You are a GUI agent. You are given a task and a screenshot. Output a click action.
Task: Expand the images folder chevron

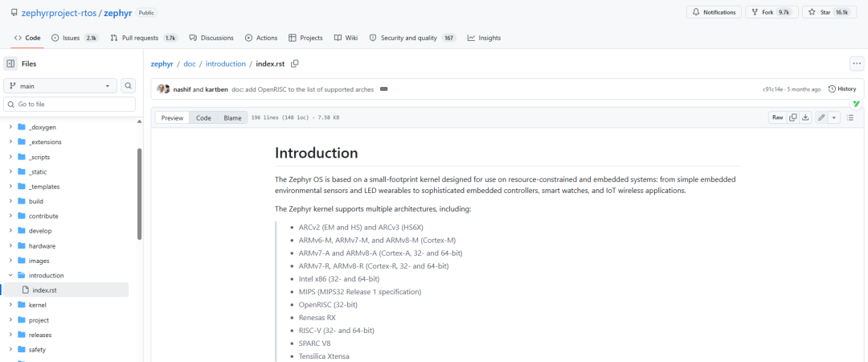[x=10, y=261]
